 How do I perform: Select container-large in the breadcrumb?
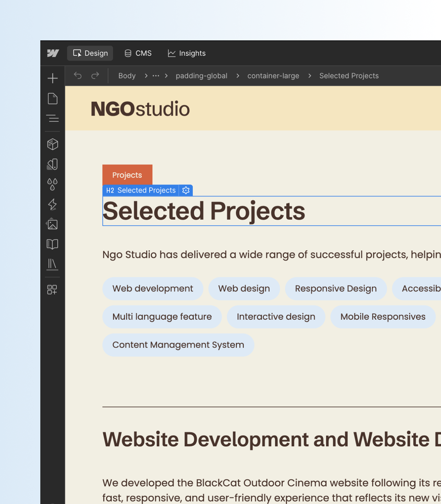click(x=273, y=76)
